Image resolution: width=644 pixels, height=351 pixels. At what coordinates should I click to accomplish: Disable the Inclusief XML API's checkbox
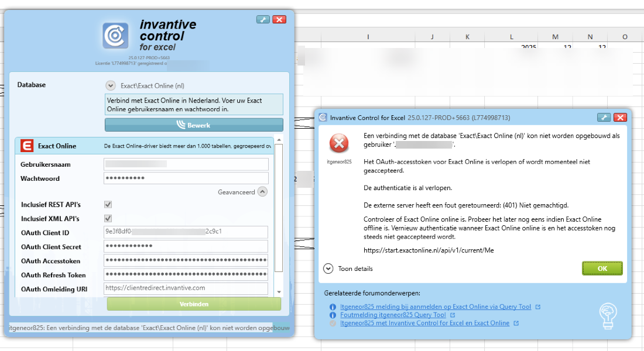[x=108, y=219]
